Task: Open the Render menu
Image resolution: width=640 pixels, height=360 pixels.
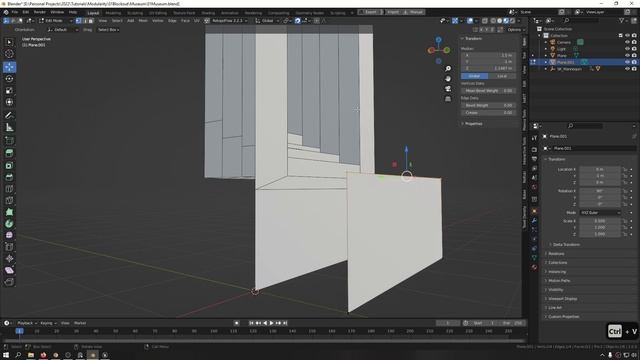Action: pos(40,12)
